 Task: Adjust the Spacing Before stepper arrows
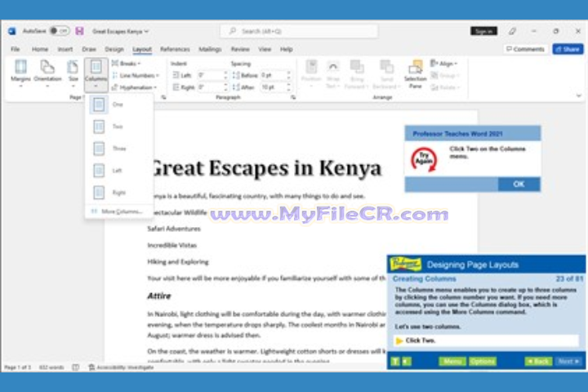click(x=289, y=75)
